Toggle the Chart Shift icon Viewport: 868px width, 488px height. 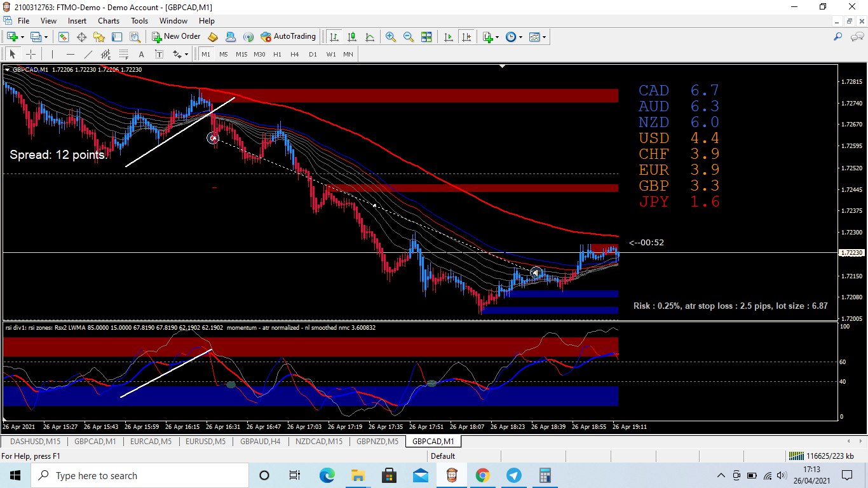click(x=466, y=37)
